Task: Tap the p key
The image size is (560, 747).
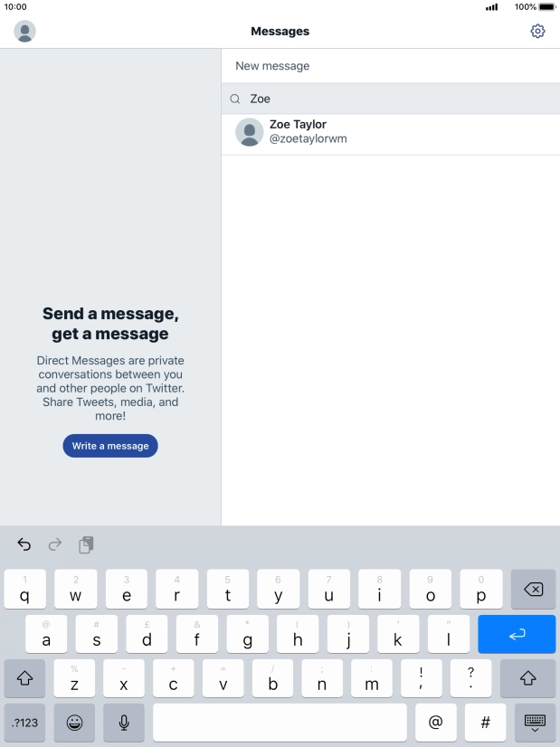Action: (x=481, y=589)
